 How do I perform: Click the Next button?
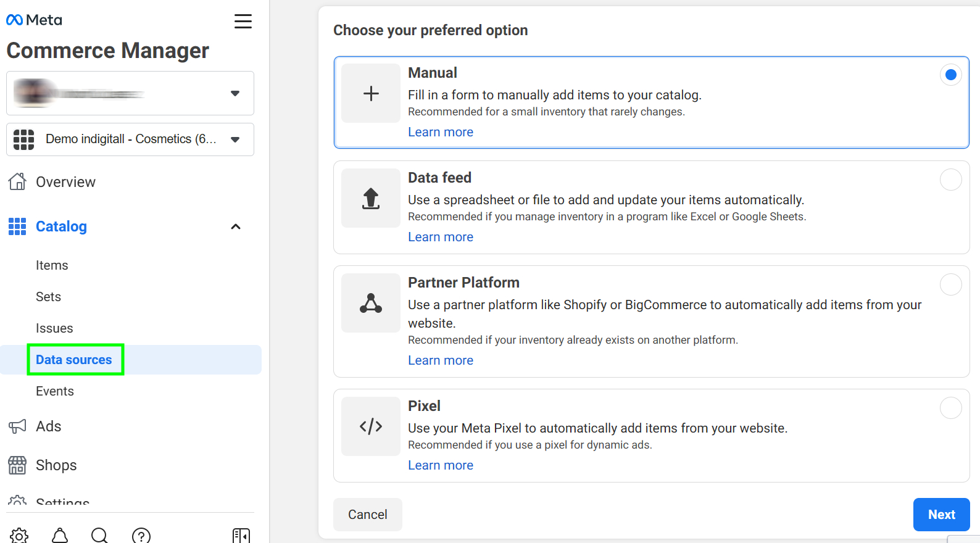pyautogui.click(x=941, y=515)
